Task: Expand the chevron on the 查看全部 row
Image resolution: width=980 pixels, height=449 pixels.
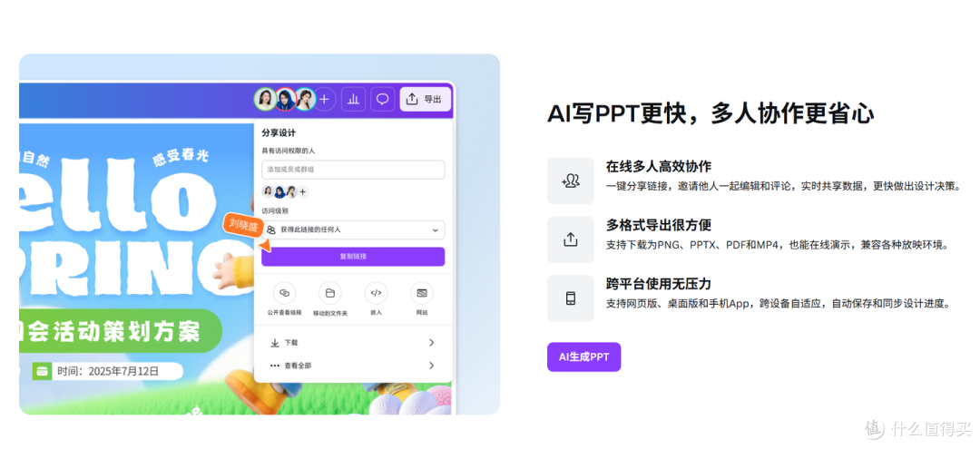Action: point(431,366)
